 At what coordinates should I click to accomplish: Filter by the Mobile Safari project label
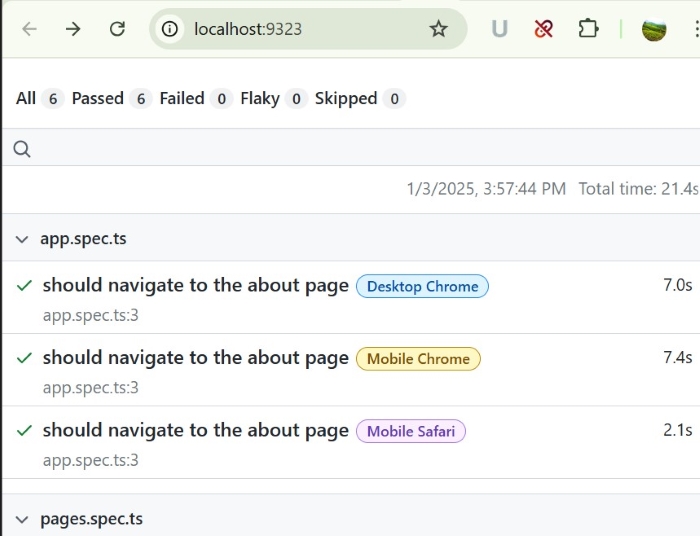(x=410, y=432)
